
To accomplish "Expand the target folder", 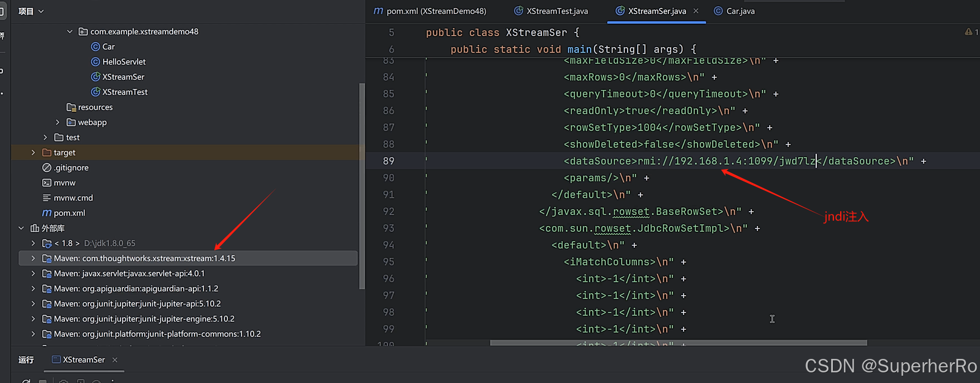I will 33,152.
